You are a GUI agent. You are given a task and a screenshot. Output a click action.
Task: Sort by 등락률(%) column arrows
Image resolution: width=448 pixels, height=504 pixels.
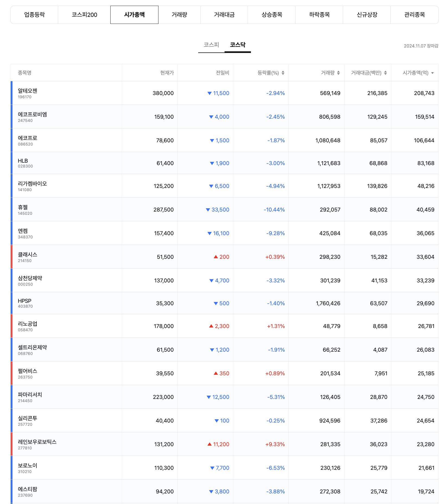283,73
